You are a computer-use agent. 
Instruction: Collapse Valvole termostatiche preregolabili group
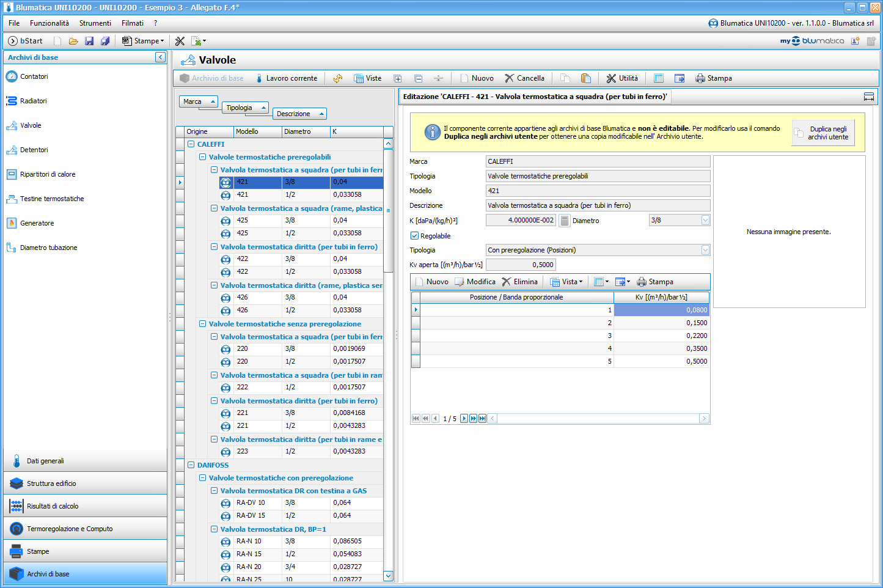coord(202,157)
